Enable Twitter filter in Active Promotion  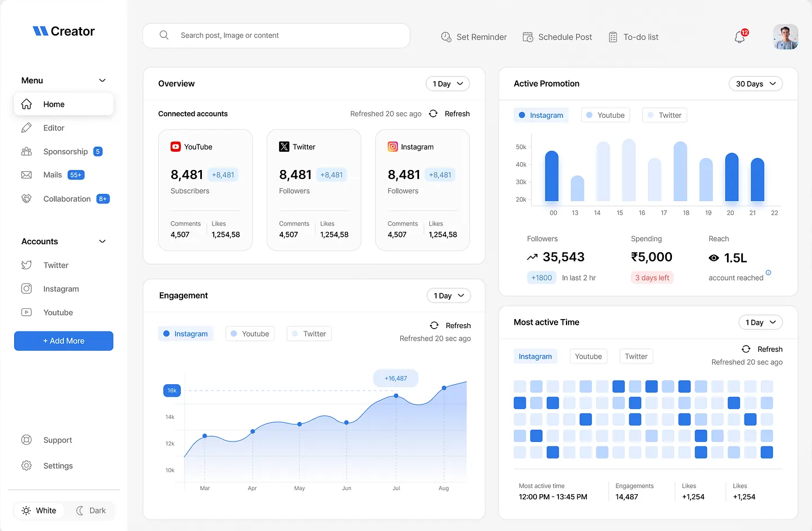664,115
